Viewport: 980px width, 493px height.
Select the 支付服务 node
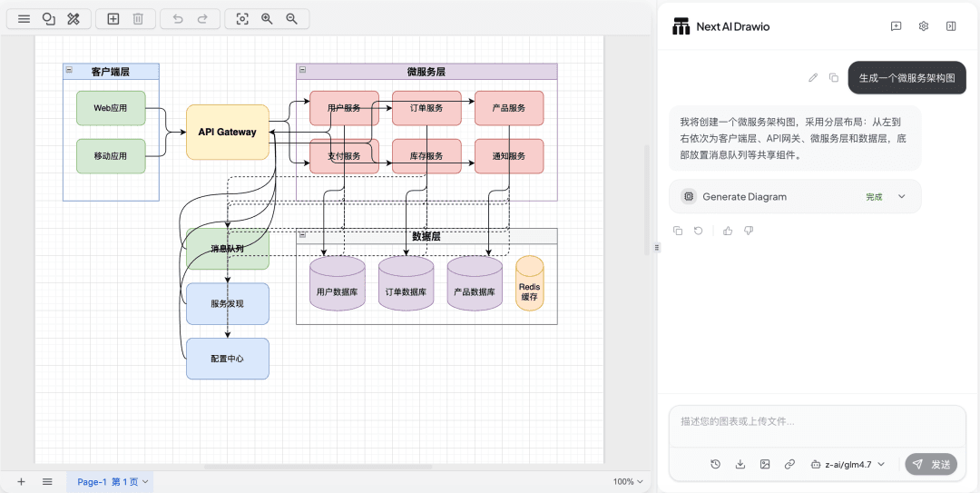pyautogui.click(x=345, y=156)
